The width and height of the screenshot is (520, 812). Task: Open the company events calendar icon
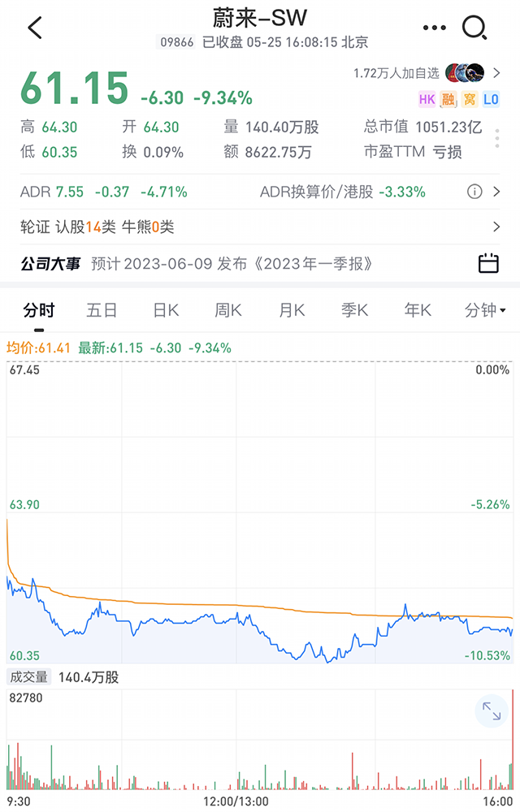(x=487, y=263)
